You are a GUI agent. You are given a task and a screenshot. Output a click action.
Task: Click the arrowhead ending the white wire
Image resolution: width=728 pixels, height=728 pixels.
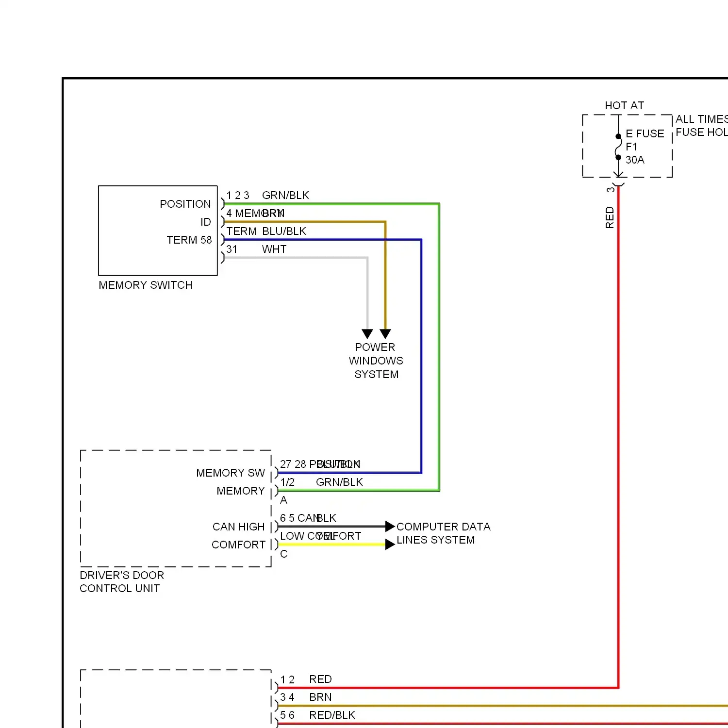(x=367, y=334)
